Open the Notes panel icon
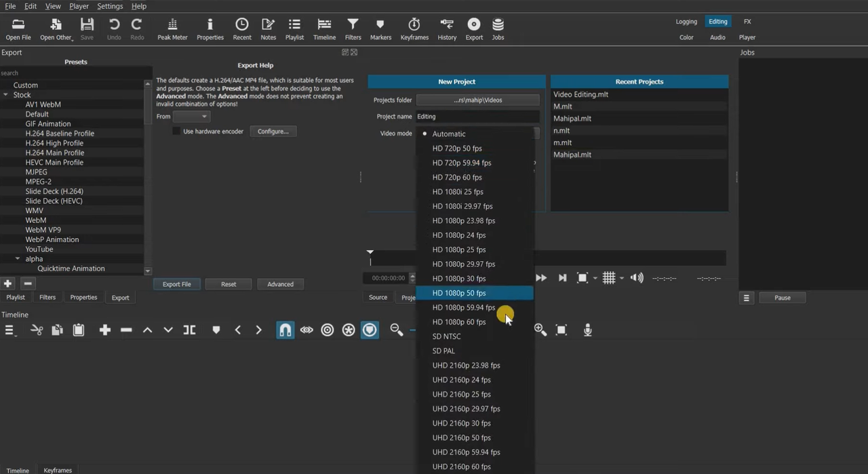The width and height of the screenshot is (868, 474). click(x=269, y=29)
